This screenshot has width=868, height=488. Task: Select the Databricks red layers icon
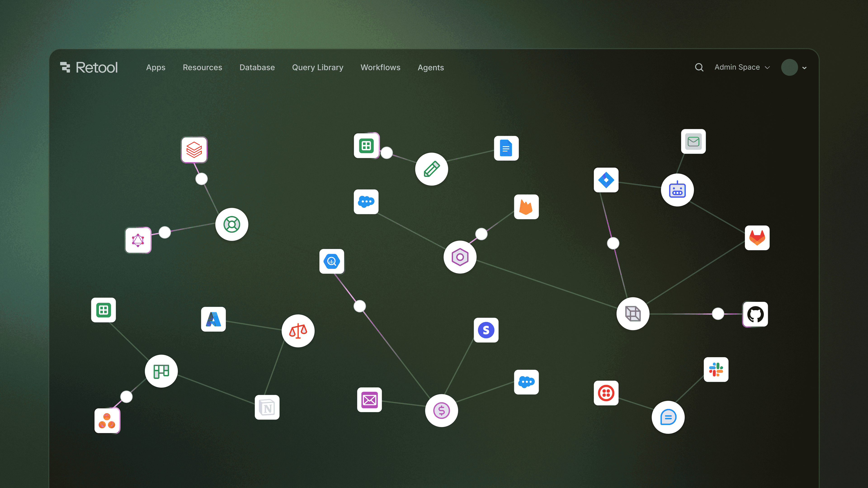194,150
